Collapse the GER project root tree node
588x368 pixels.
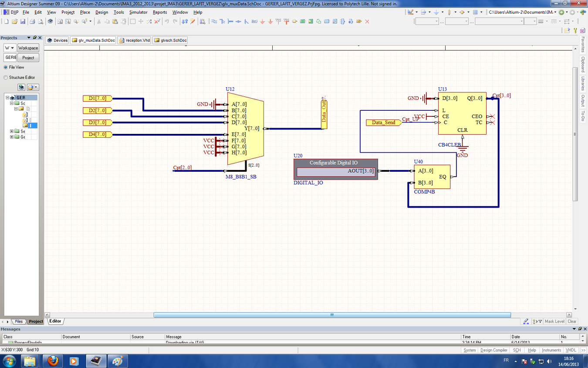(x=7, y=98)
